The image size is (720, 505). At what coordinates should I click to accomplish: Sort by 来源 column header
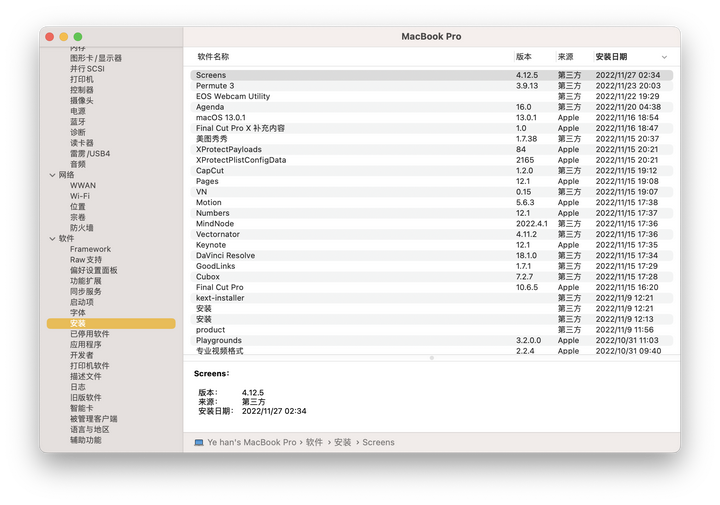[x=565, y=57]
